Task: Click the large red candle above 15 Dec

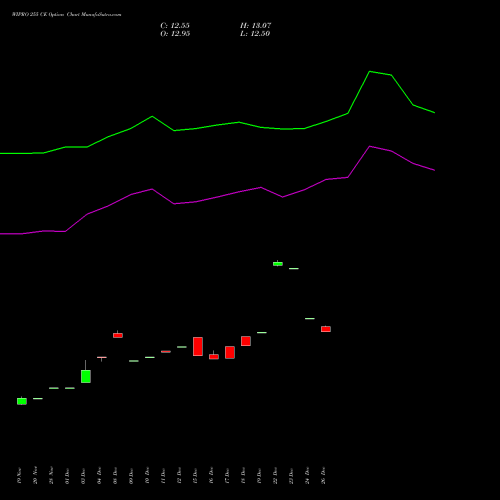Action: [198, 346]
